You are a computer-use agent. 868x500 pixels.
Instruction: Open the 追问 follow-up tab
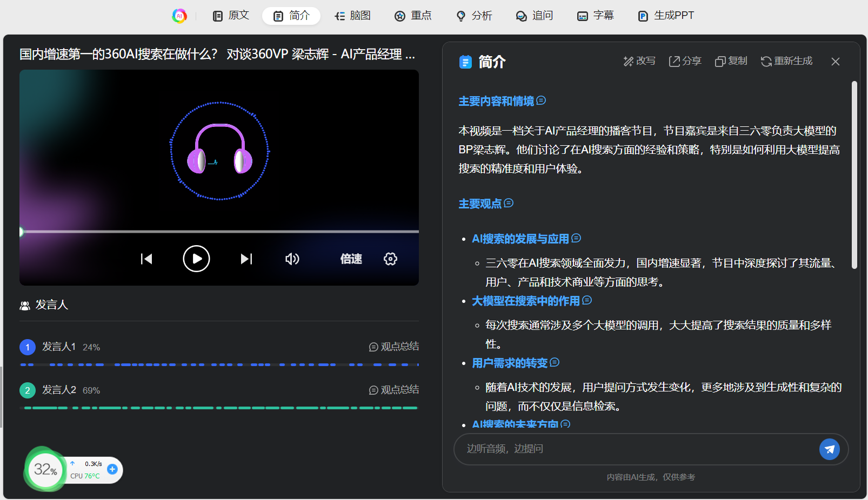[535, 16]
